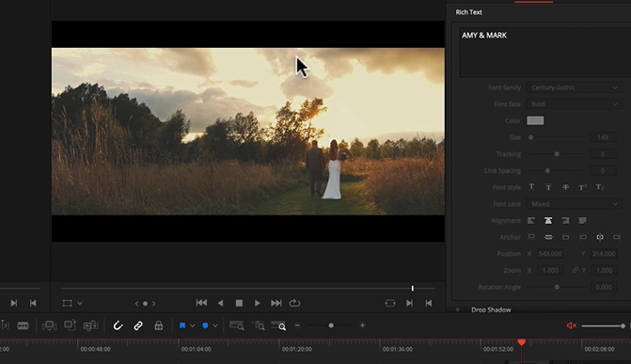Enable the transform overlay rectangle icon
The image size is (631, 364).
[x=68, y=303]
